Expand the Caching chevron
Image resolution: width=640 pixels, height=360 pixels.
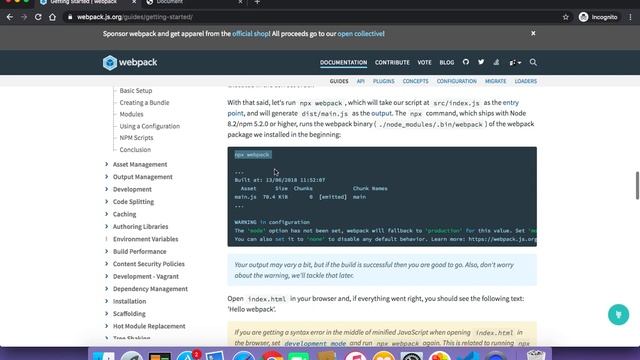coord(107,214)
